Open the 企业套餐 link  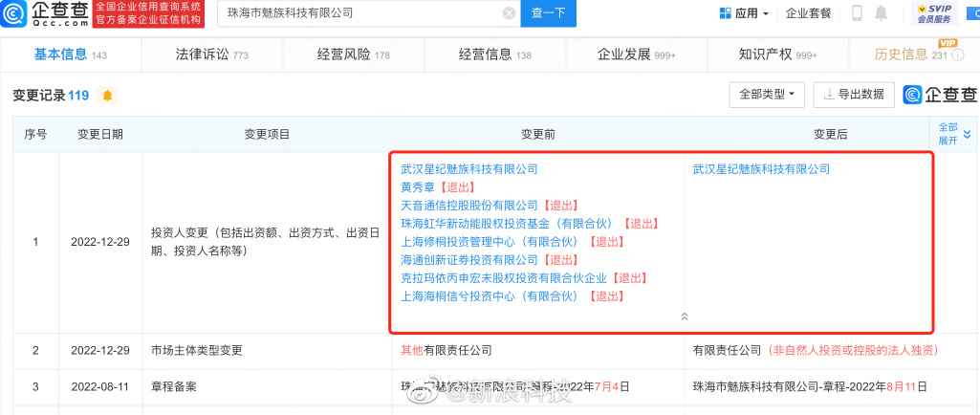point(808,13)
